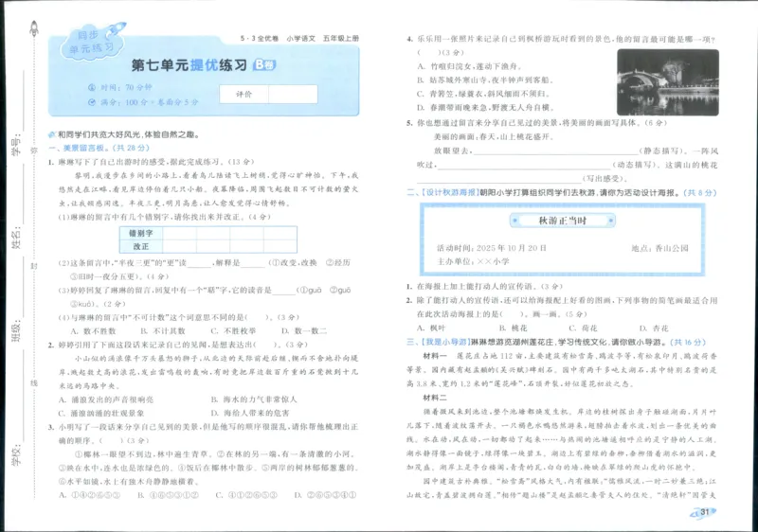758x532 pixels.
Task: Select option B. 不计其数
Action: (x=163, y=330)
